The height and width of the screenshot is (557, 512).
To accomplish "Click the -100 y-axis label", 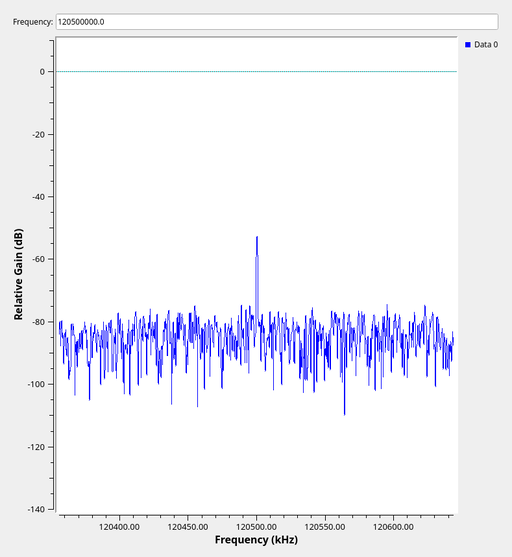I will (x=37, y=384).
